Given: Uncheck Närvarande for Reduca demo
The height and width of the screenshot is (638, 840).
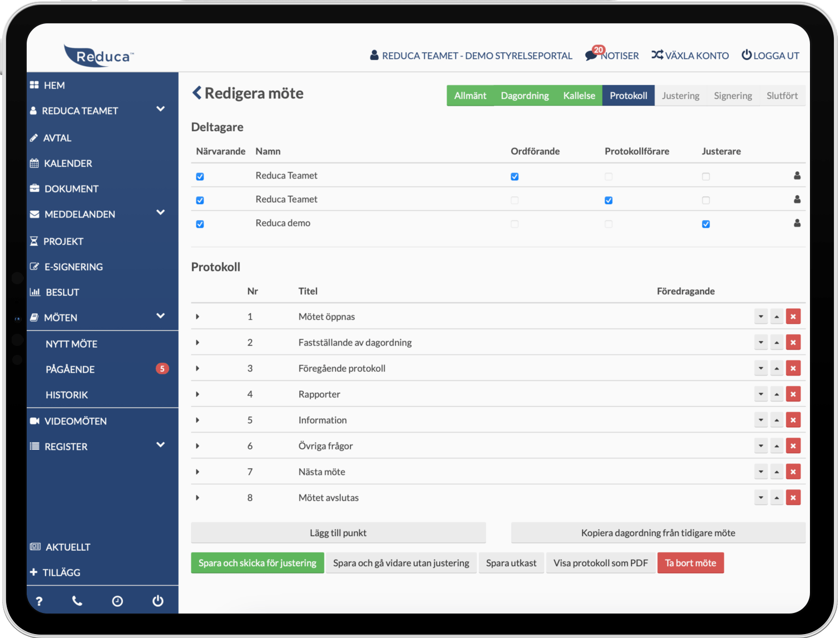Looking at the screenshot, I should click(x=200, y=224).
